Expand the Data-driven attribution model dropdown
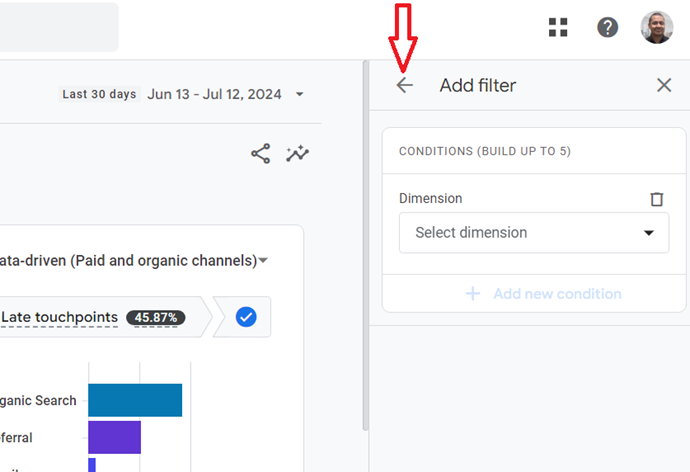Viewport: 690px width, 472px height. point(263,261)
